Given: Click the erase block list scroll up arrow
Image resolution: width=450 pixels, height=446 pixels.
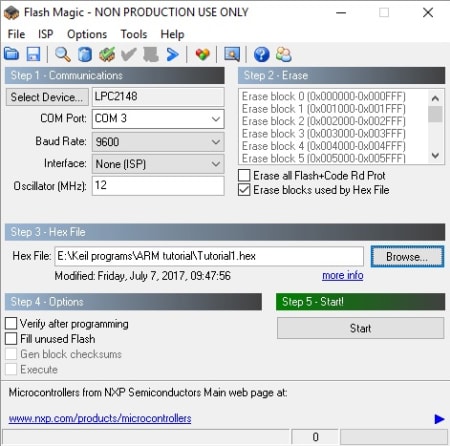Looking at the screenshot, I should [x=435, y=98].
